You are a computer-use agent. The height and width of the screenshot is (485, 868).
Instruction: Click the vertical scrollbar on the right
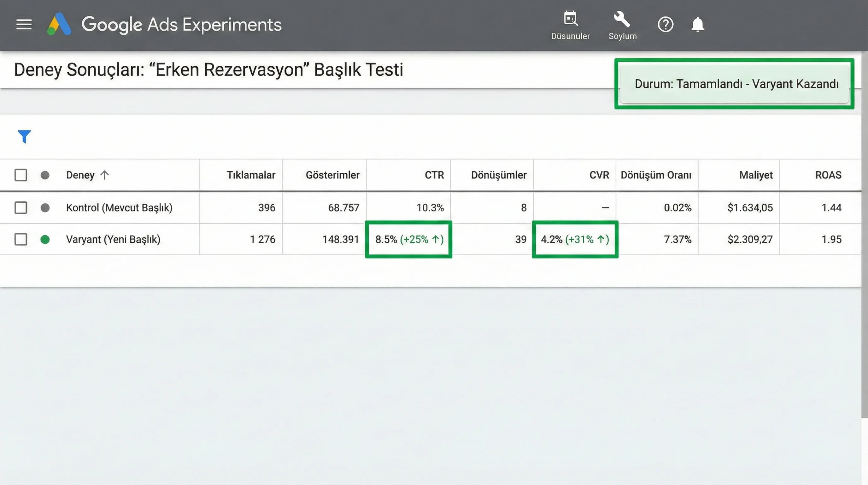864,236
